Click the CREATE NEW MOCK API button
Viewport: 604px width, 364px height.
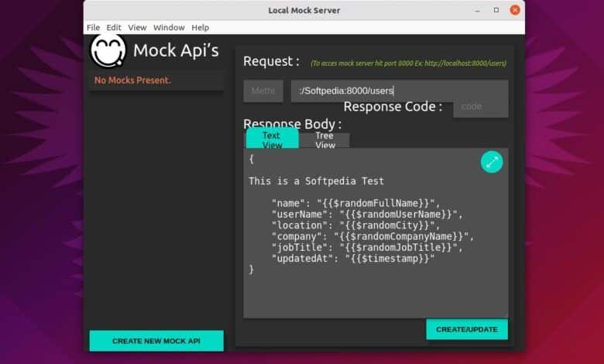click(x=156, y=341)
